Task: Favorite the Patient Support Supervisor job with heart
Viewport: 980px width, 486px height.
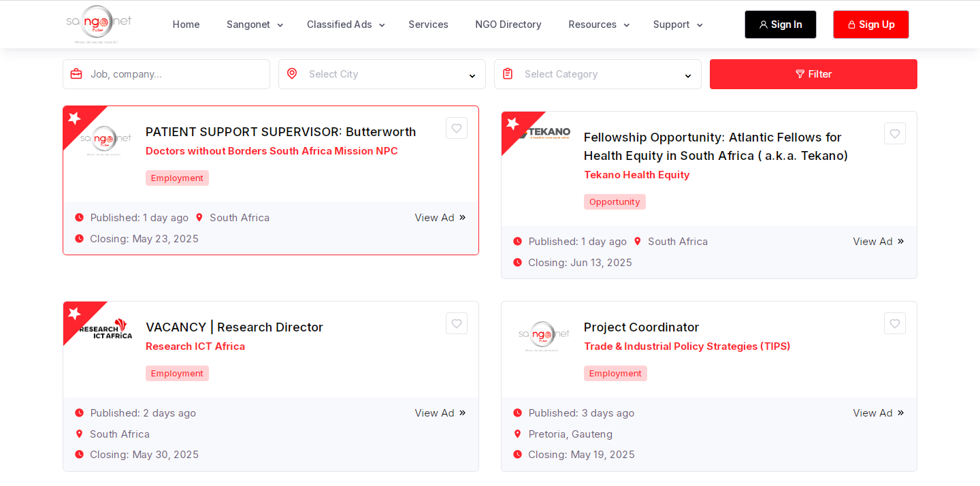Action: [x=457, y=128]
